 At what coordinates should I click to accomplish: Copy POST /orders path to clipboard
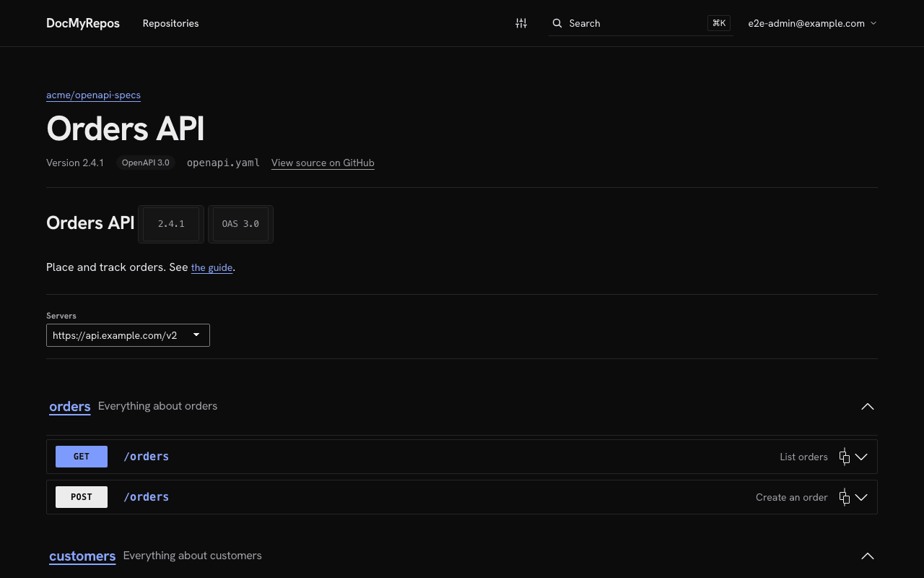[x=844, y=497]
